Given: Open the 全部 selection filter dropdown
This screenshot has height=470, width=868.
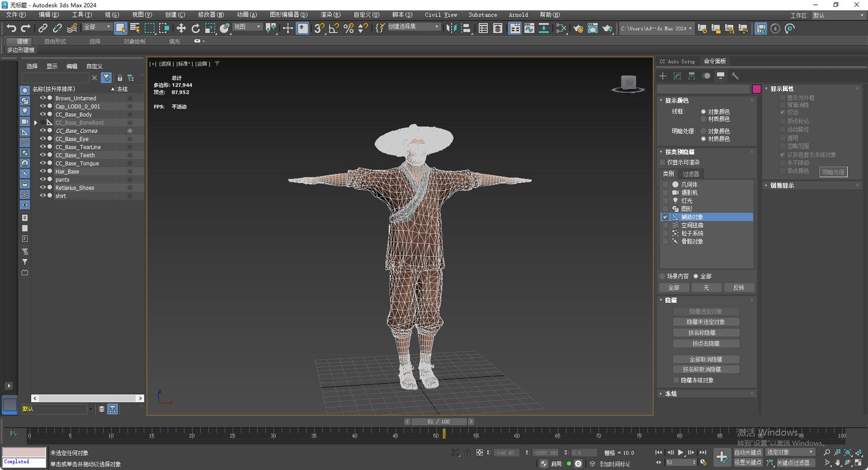Looking at the screenshot, I should 97,27.
